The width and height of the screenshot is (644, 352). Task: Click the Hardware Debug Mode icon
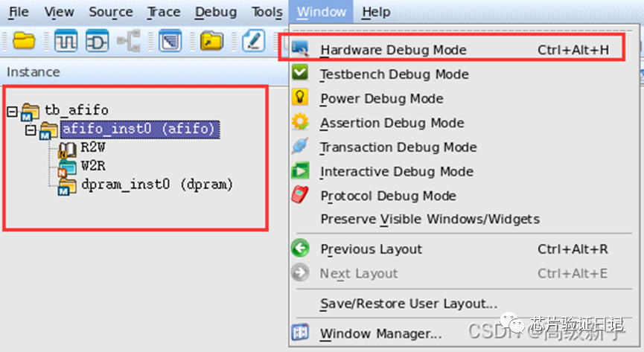point(300,49)
